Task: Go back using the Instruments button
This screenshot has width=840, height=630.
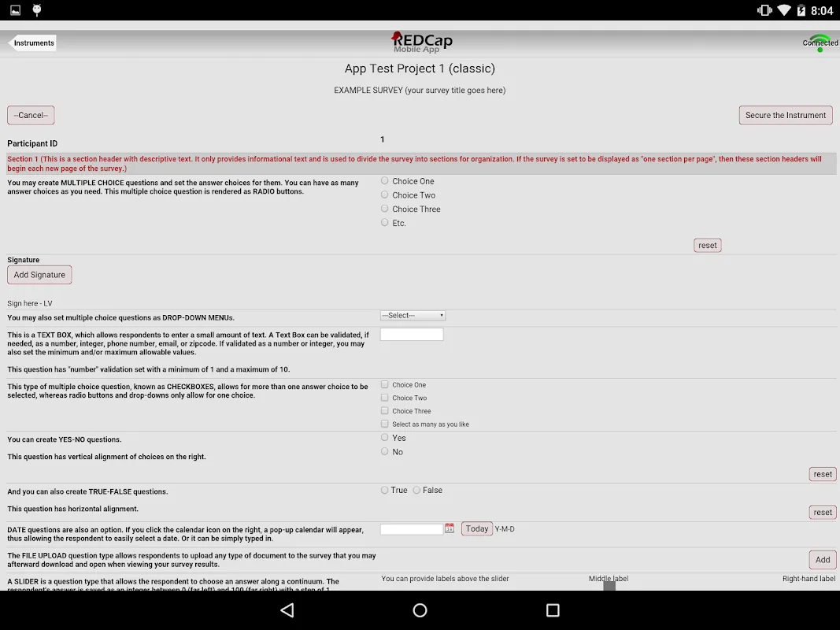Action: point(32,43)
